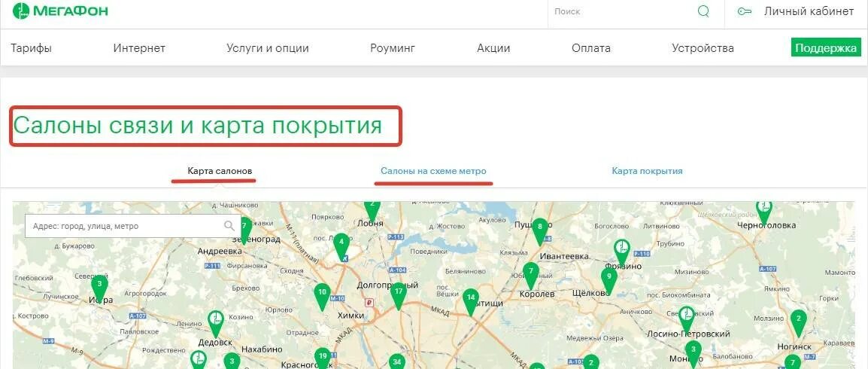Open the Роуминг menu
The image size is (868, 369).
point(393,48)
